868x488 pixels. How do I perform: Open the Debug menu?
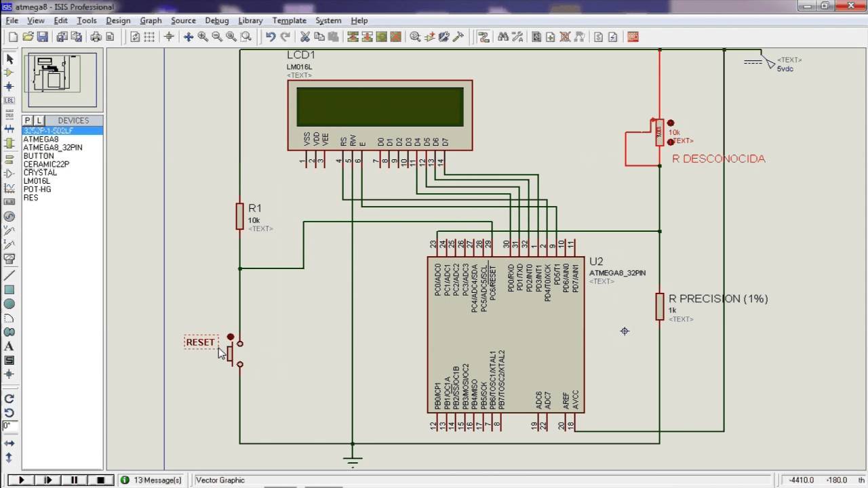(x=216, y=20)
